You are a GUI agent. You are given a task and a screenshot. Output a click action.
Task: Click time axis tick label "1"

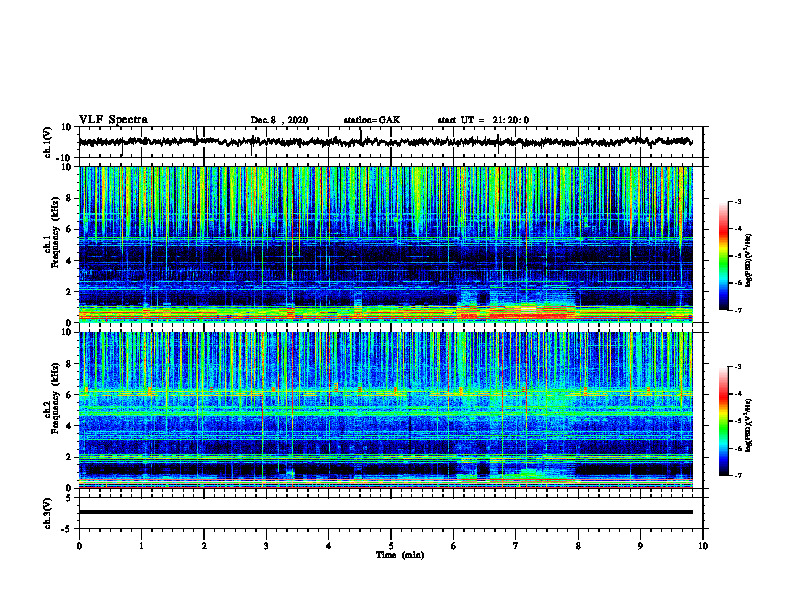[x=141, y=546]
